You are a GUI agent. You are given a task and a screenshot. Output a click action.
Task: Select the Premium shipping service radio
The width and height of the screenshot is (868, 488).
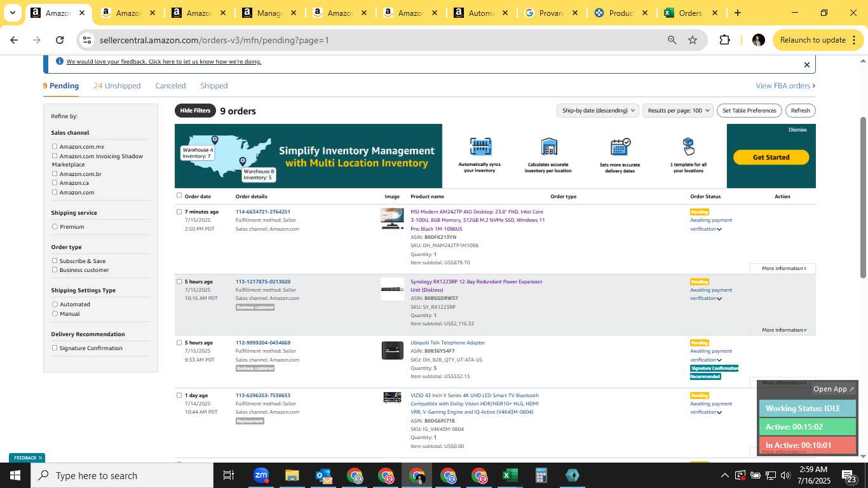tap(55, 227)
